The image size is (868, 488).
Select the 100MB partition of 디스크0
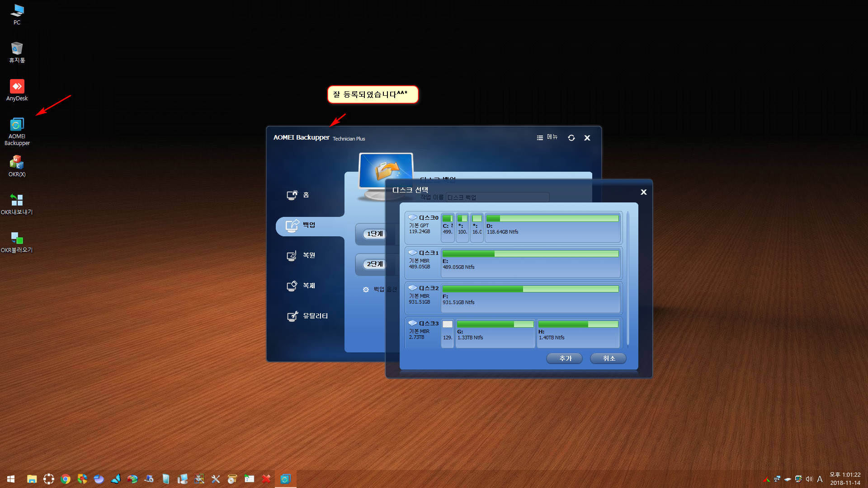[462, 228]
